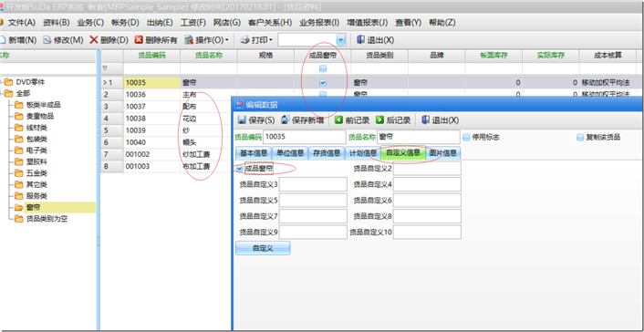Click 保存(S) save disk icon in dialog

[x=243, y=120]
